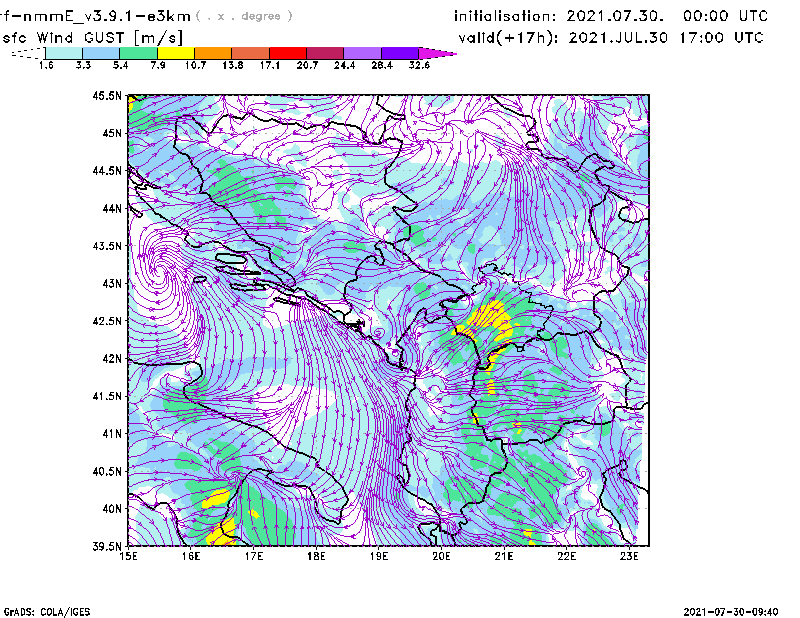Image resolution: width=800 pixels, height=618 pixels.
Task: Click the '41N' latitude label
Action: [x=112, y=434]
